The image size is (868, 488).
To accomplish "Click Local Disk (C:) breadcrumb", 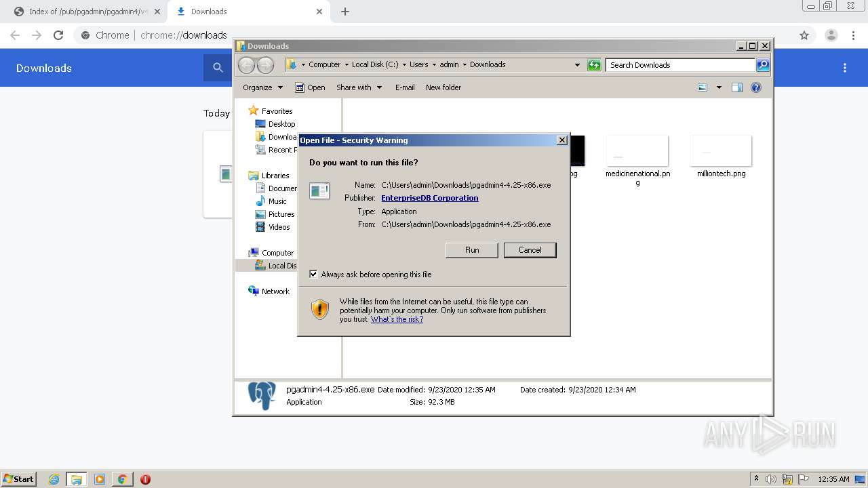I will [x=375, y=65].
